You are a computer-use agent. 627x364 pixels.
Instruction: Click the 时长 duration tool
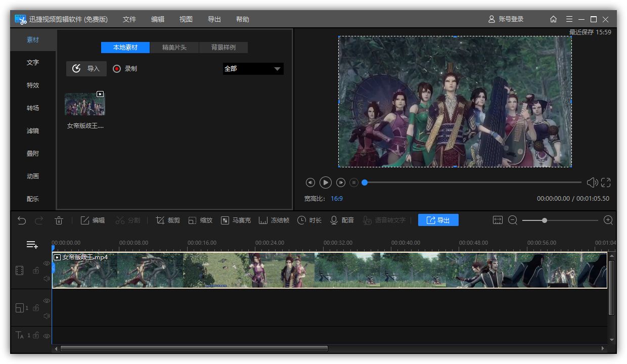tap(309, 220)
